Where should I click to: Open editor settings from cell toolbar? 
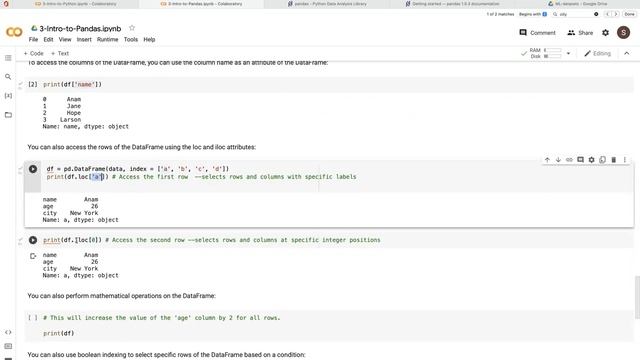(591, 160)
